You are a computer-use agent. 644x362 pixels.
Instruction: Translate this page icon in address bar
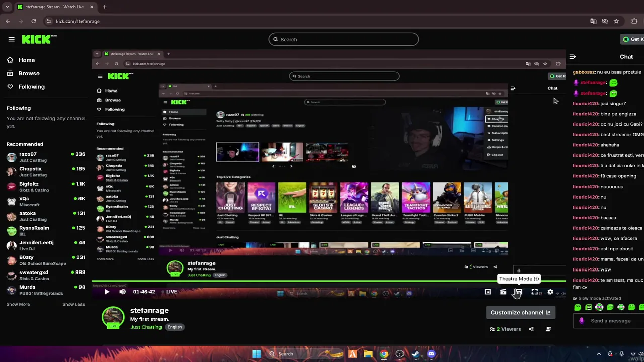click(x=593, y=21)
